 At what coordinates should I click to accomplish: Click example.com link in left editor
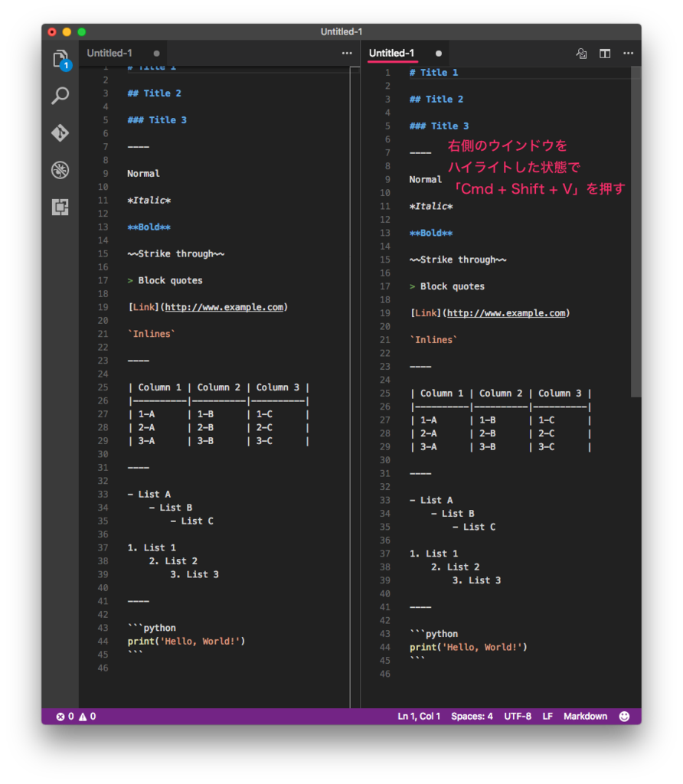[x=224, y=307]
